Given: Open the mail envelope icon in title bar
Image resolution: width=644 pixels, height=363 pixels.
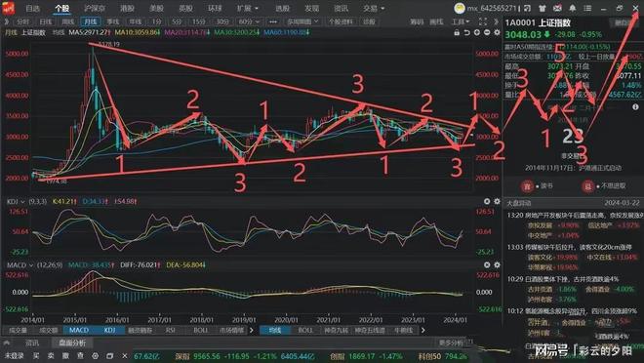Looking at the screenshot, I should (x=557, y=8).
